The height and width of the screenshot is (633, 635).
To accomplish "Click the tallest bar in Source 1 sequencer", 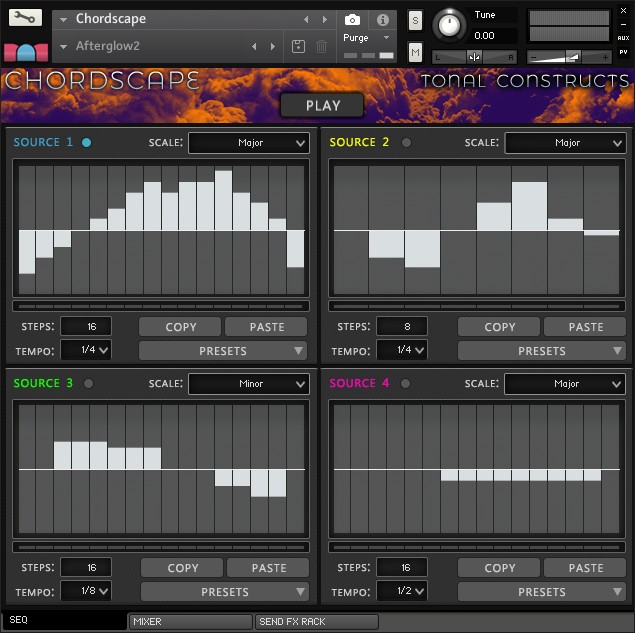I will click(x=224, y=200).
